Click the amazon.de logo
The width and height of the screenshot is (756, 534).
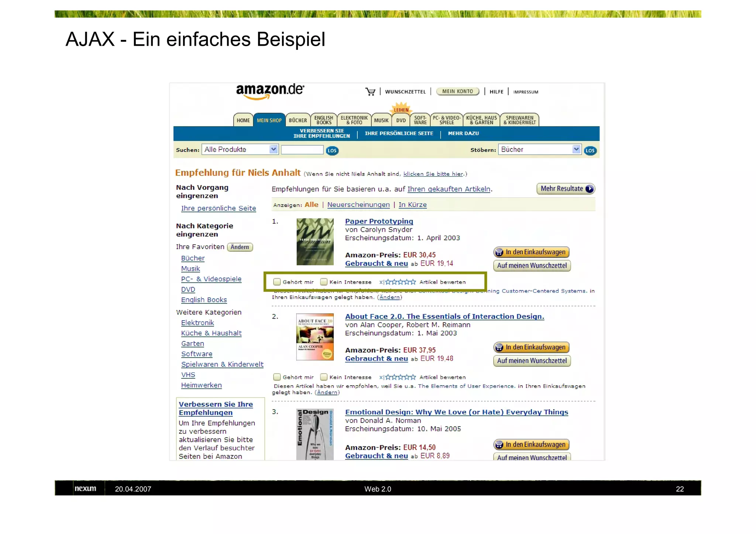pyautogui.click(x=270, y=92)
